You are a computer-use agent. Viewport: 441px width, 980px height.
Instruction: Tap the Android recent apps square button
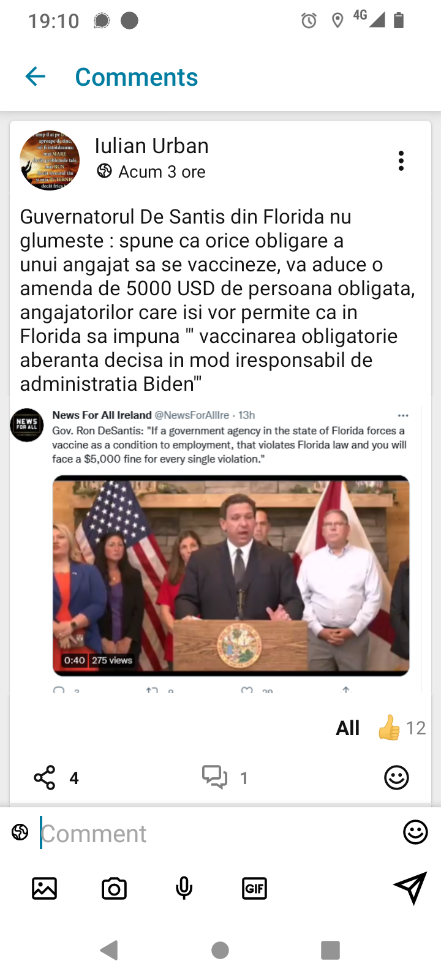(330, 950)
